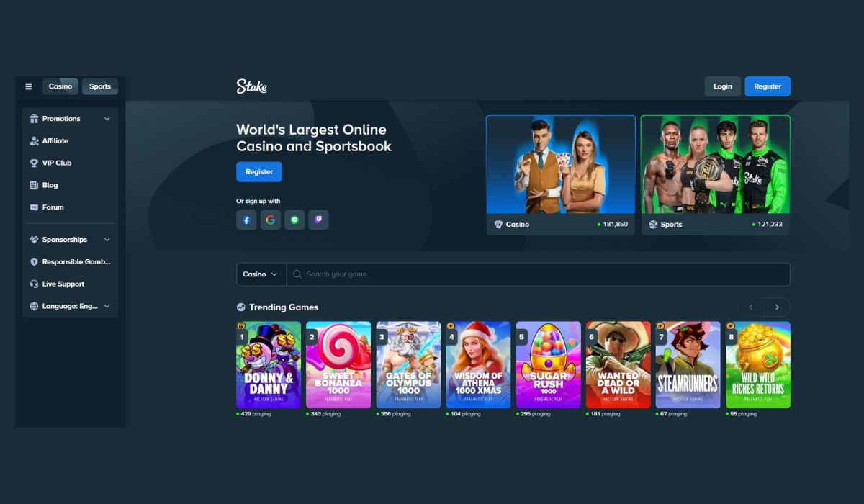Open the Sweet Bonanza 1000 game thumbnail
The height and width of the screenshot is (504, 864).
coord(338,365)
